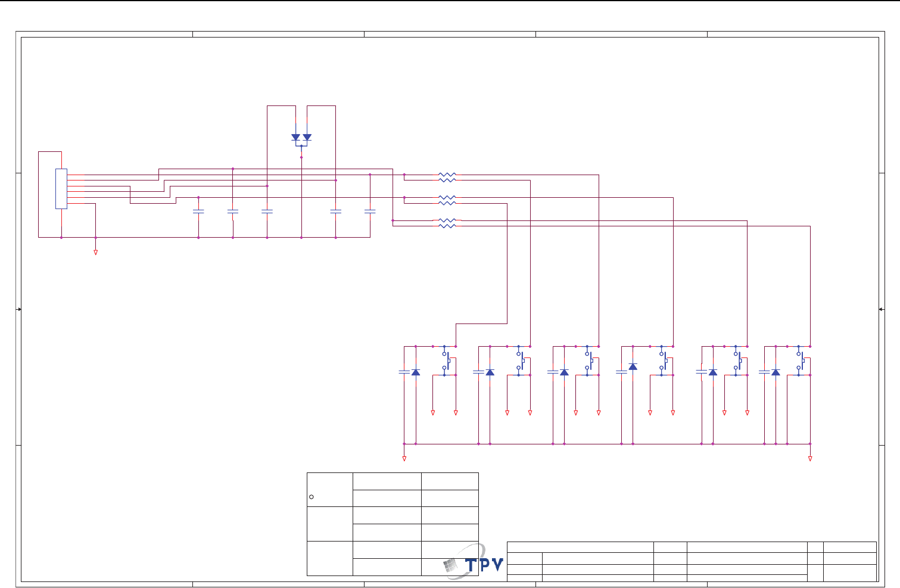900x588 pixels.
Task: Select the ground symbol at the bus's right end
Action: click(x=810, y=459)
